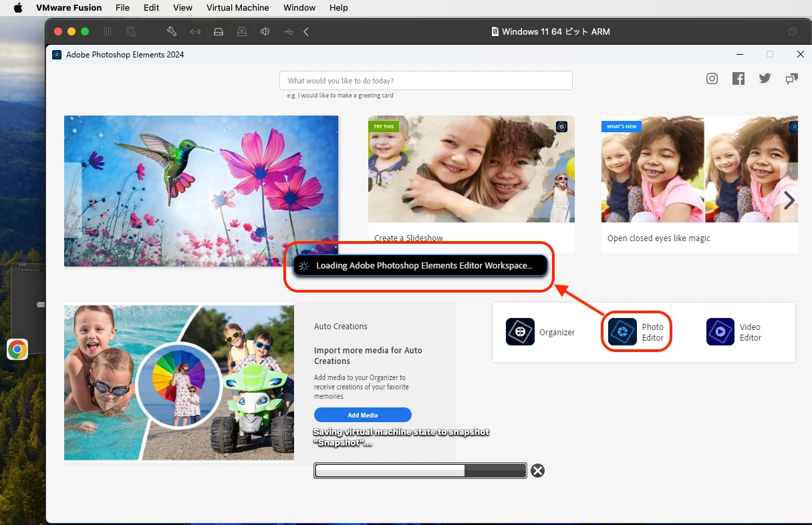The image size is (812, 525).
Task: Open the Create a Slideshow card
Action: [471, 184]
